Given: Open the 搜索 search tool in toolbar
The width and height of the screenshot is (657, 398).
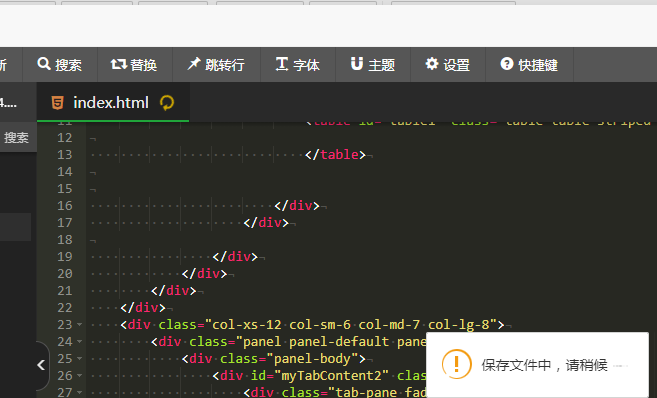Looking at the screenshot, I should [x=59, y=65].
